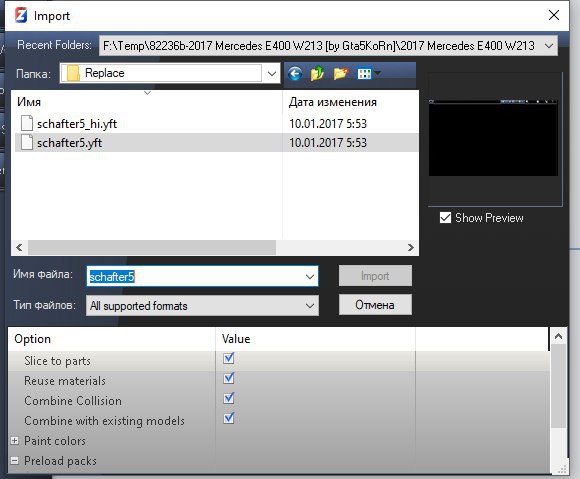Click the Отмена cancel button
This screenshot has width=580, height=479.
(375, 304)
